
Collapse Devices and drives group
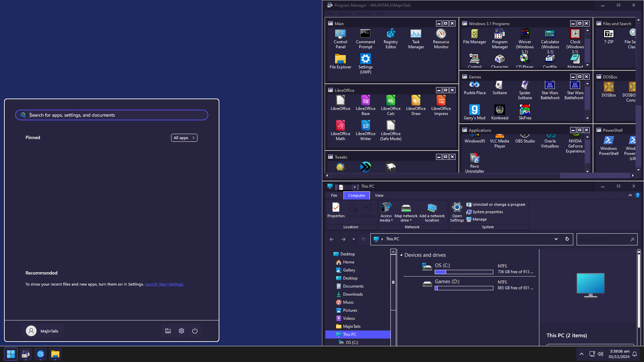[401, 255]
